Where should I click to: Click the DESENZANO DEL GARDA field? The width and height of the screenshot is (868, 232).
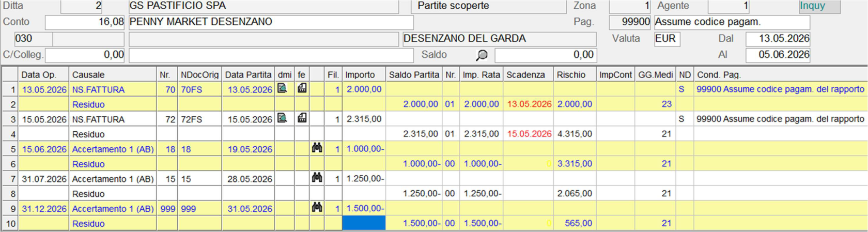coord(499,39)
